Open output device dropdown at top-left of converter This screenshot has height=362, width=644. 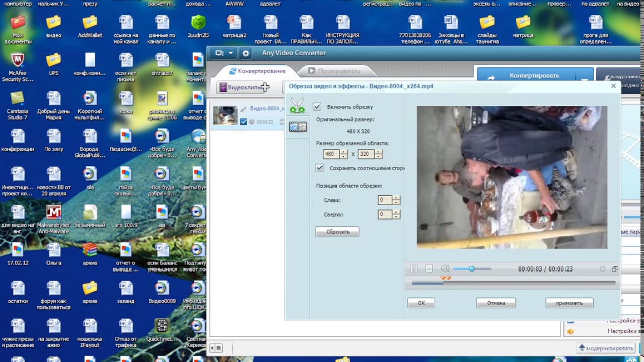coord(224,53)
